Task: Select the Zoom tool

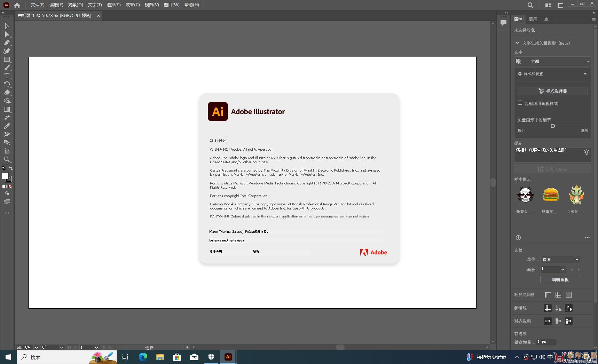Action: point(7,160)
